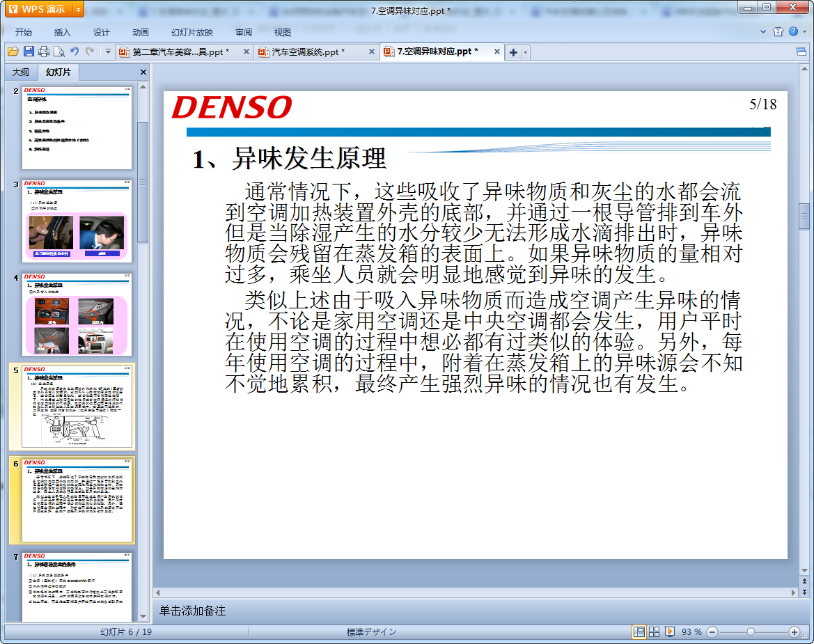This screenshot has width=814, height=644.
Task: Switch to the 幻灯片 slides pane tab
Action: click(x=58, y=72)
